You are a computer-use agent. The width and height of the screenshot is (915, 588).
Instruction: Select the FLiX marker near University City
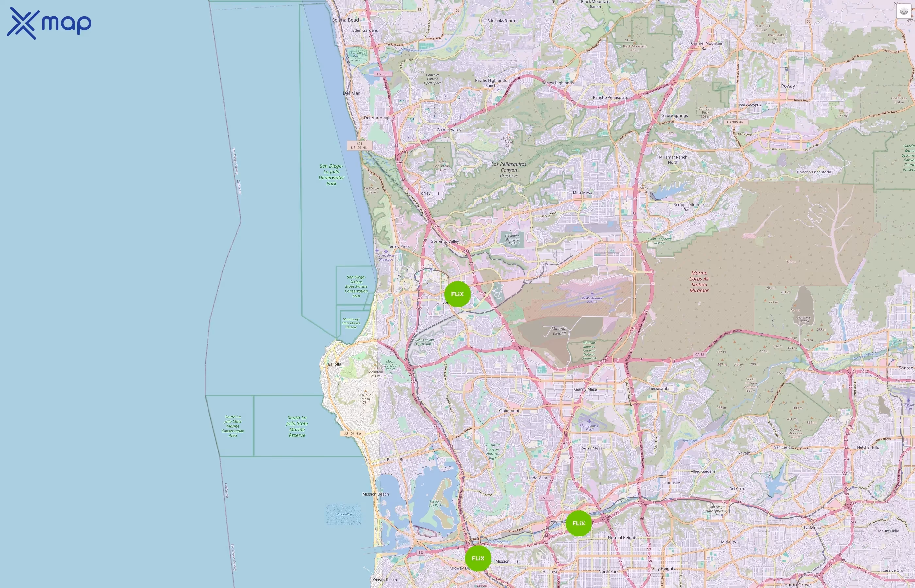(x=457, y=294)
